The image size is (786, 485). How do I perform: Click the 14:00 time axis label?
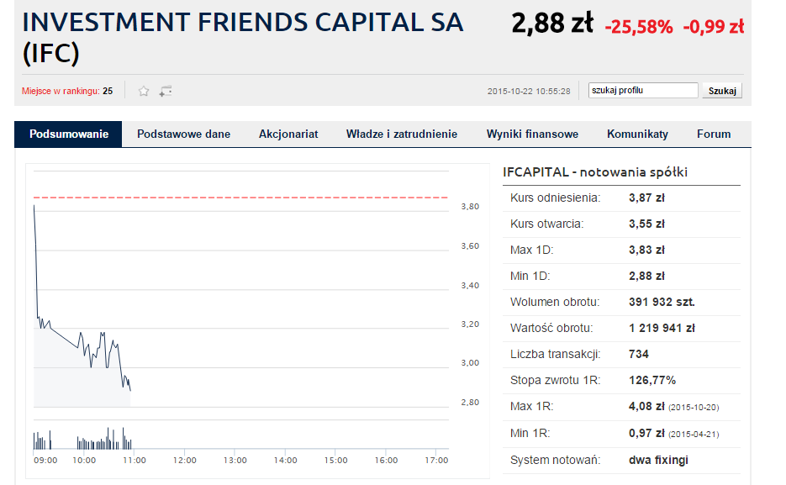tap(285, 460)
